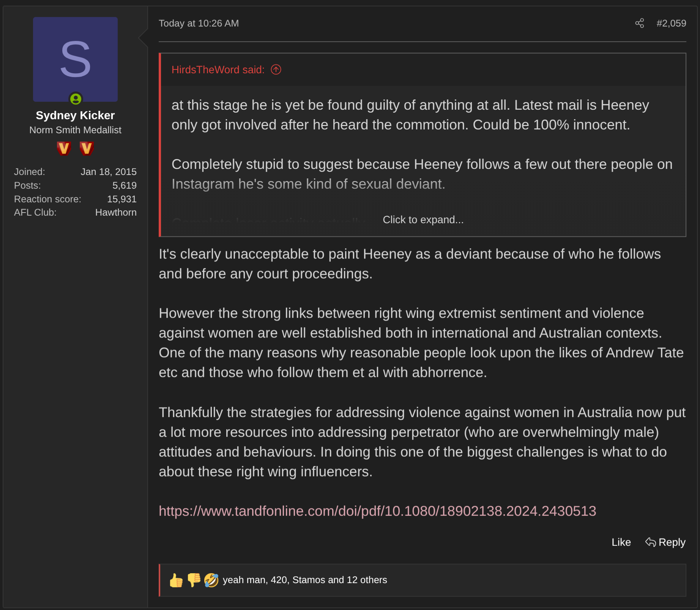700x610 pixels.
Task: Like this post
Action: (x=621, y=542)
